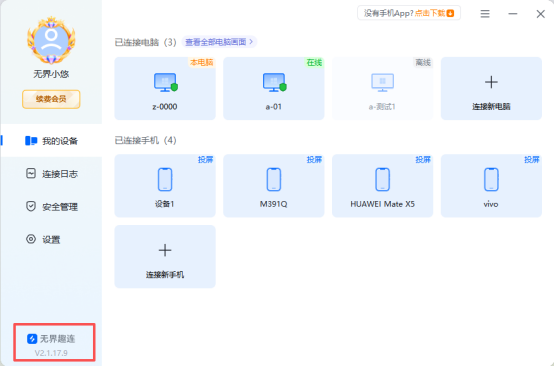Click the z-0000 device name
This screenshot has width=554, height=366.
coord(165,107)
